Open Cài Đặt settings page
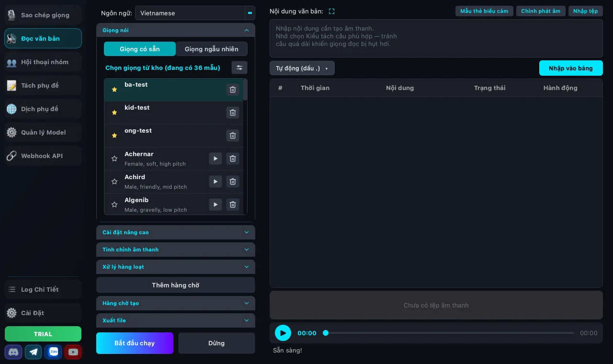The width and height of the screenshot is (613, 364). 43,313
